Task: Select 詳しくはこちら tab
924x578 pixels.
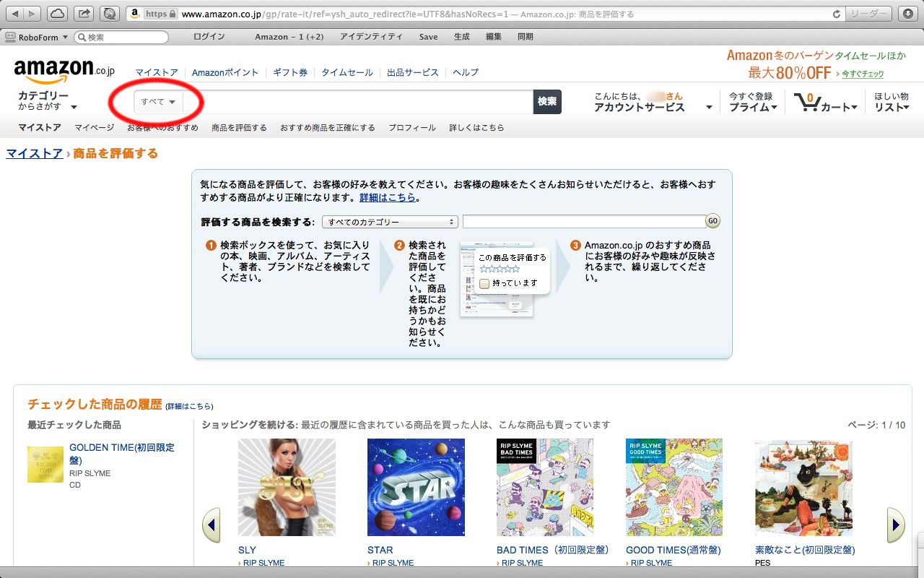Action: (x=476, y=128)
